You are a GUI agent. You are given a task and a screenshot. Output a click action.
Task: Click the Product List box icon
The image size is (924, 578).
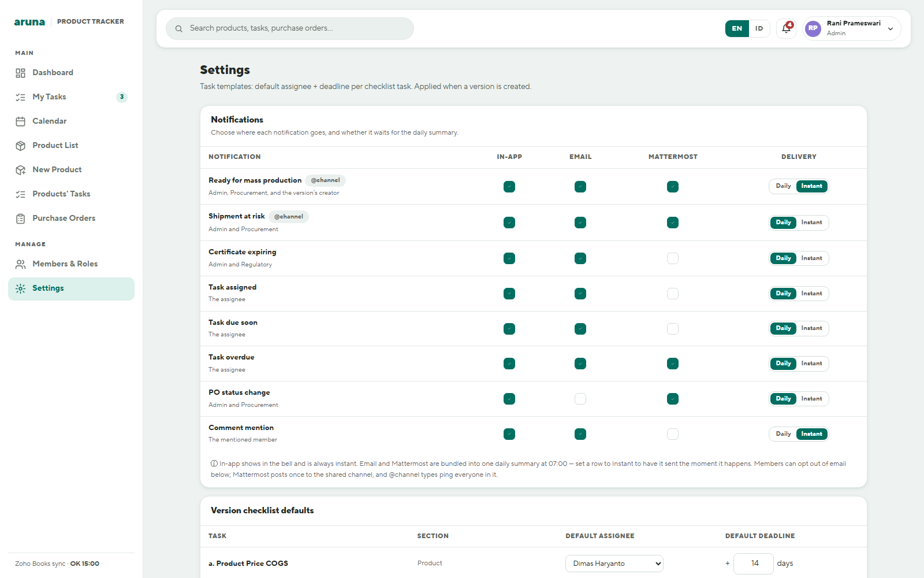coord(21,146)
